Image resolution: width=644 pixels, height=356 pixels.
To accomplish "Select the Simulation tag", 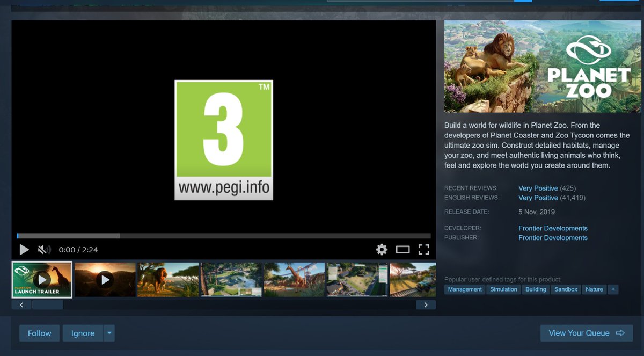I will tap(503, 289).
